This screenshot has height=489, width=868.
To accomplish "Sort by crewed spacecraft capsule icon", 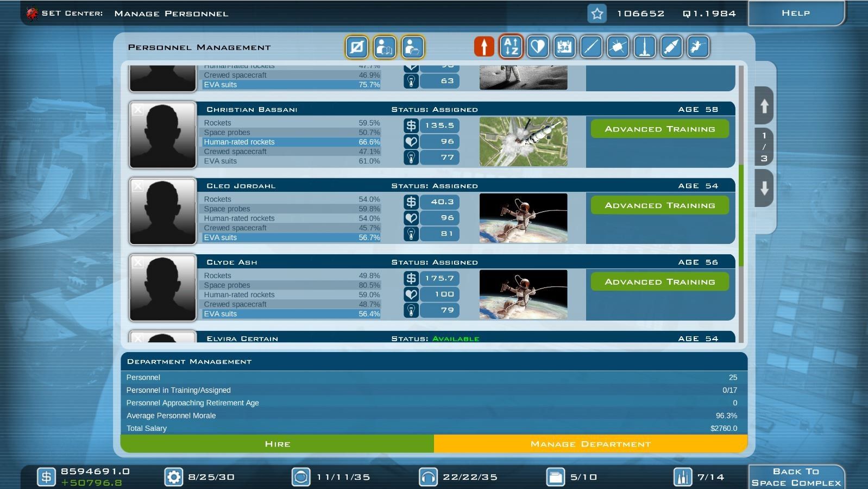I will point(671,47).
